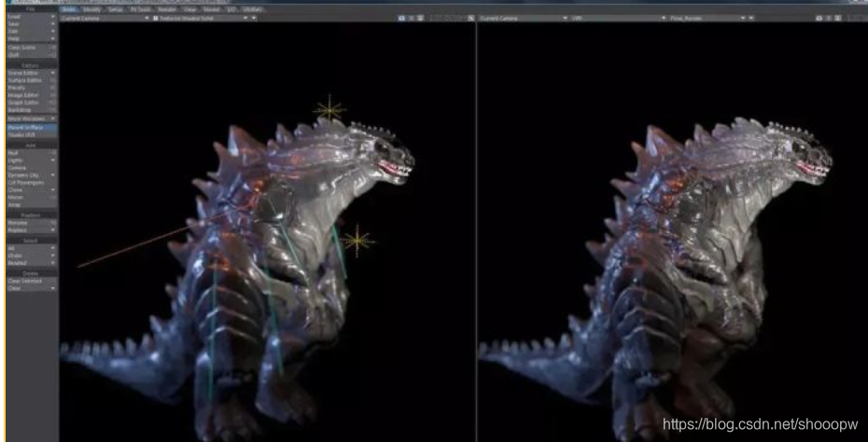Click the Quit button
Image resolution: width=868 pixels, height=442 pixels.
32,55
